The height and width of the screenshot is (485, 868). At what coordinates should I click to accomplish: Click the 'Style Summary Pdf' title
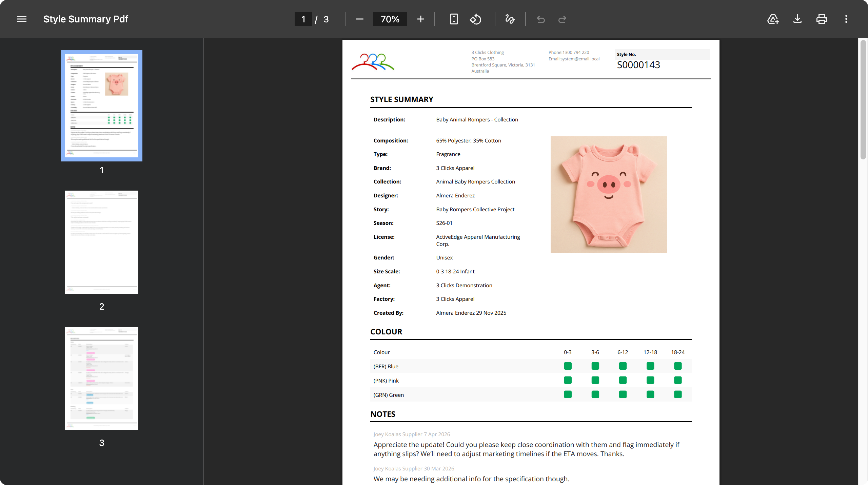coord(86,19)
